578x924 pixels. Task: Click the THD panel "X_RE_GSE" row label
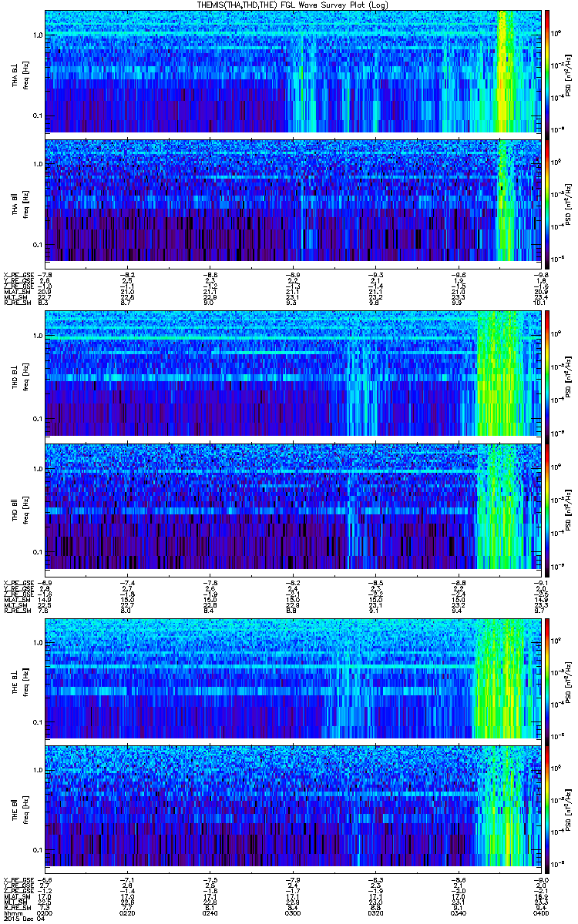click(x=18, y=582)
